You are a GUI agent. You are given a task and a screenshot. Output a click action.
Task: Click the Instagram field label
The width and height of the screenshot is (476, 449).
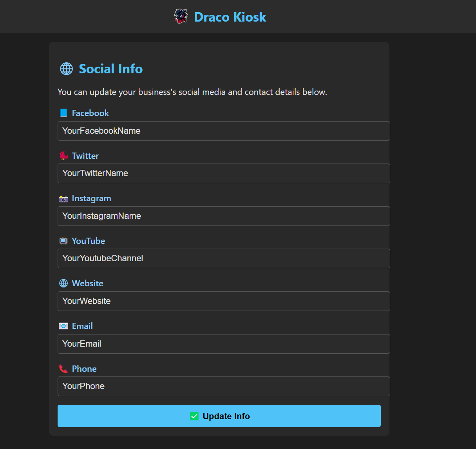pos(92,198)
